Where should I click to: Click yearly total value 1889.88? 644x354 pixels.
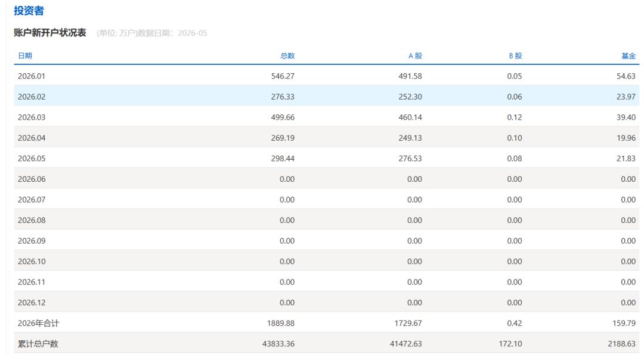point(280,323)
